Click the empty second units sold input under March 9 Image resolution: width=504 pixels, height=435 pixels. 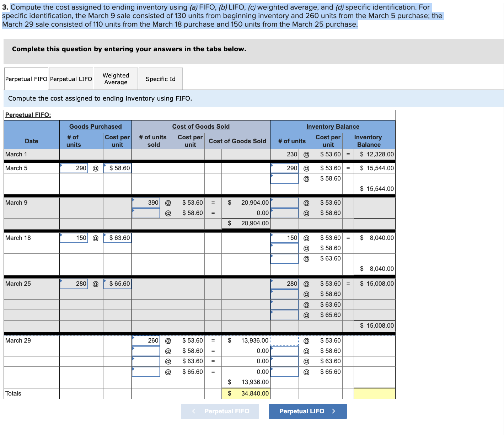146,213
